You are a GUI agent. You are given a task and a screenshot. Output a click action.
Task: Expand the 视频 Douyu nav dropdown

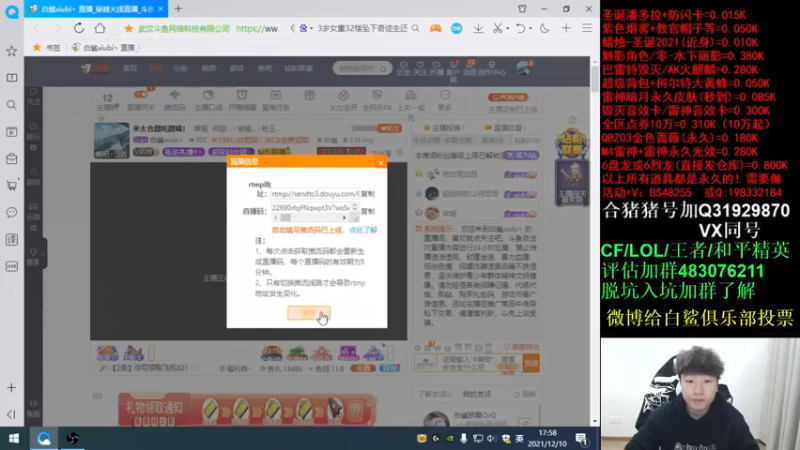[208, 68]
